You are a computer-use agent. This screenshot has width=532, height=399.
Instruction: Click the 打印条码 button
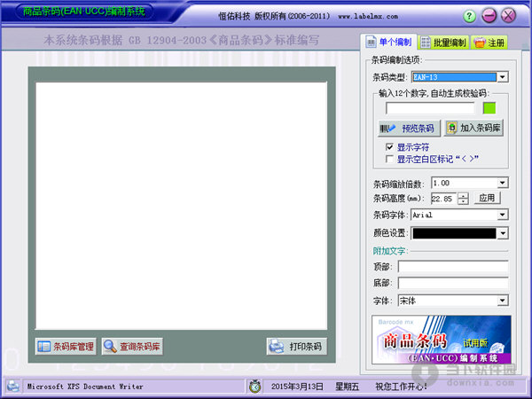(x=296, y=347)
